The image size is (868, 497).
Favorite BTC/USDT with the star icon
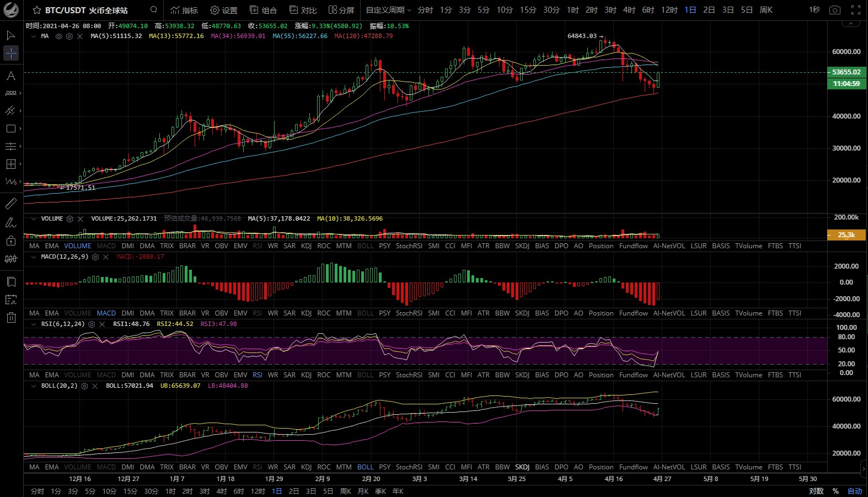coord(37,10)
